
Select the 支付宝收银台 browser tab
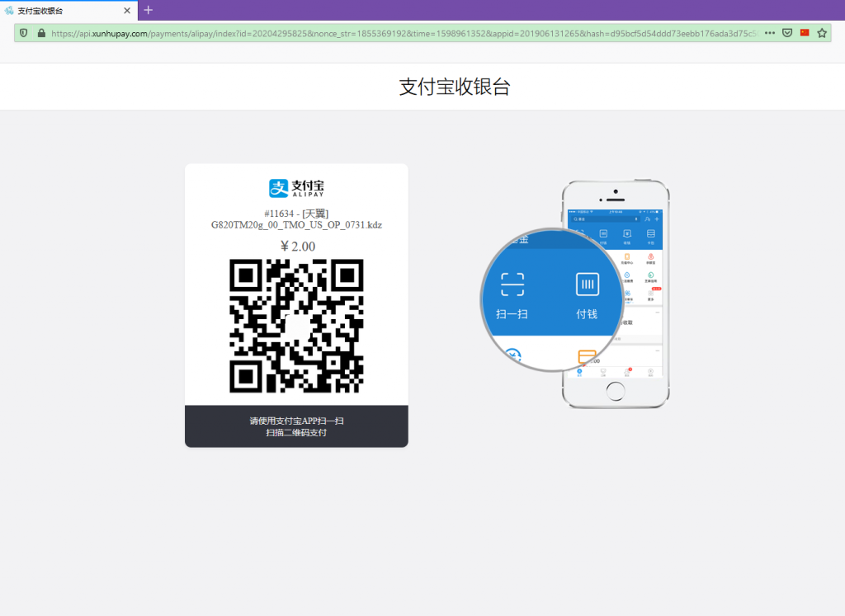(68, 10)
